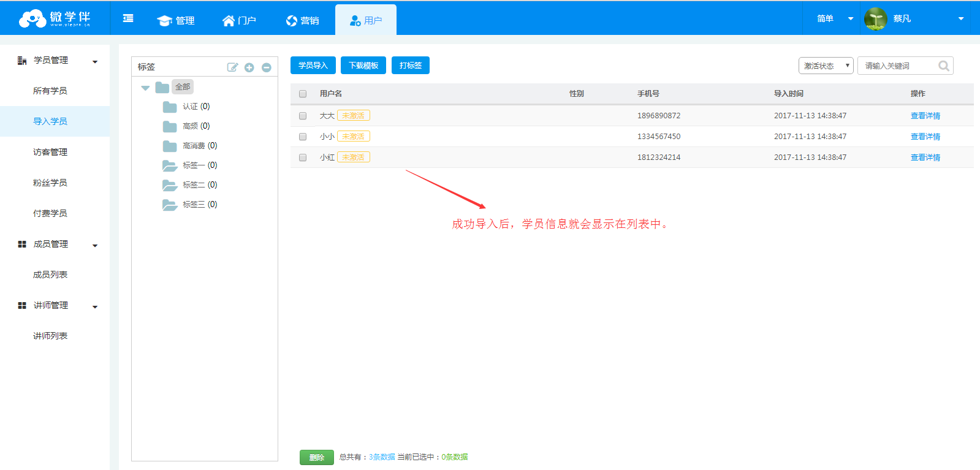Viewport: 980px width, 470px height.
Task: Click the add tag plus icon
Action: click(x=249, y=67)
